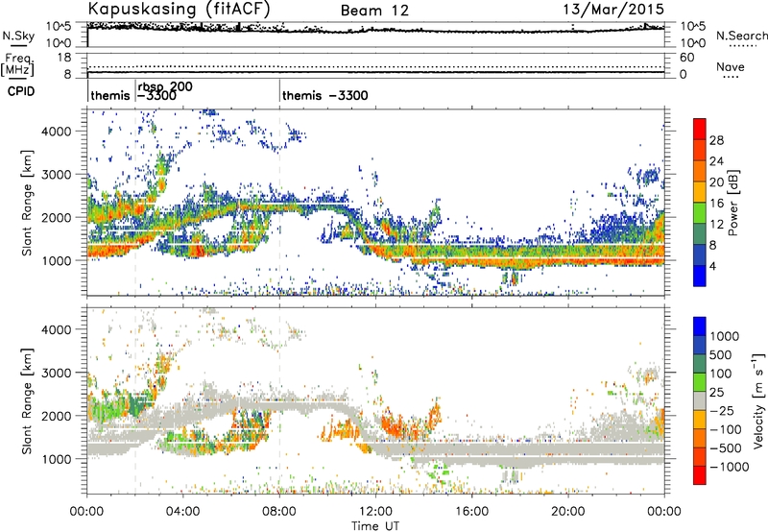Image resolution: width=768 pixels, height=532 pixels.
Task: Click the 60 tick on Nave axis
Action: click(x=686, y=58)
